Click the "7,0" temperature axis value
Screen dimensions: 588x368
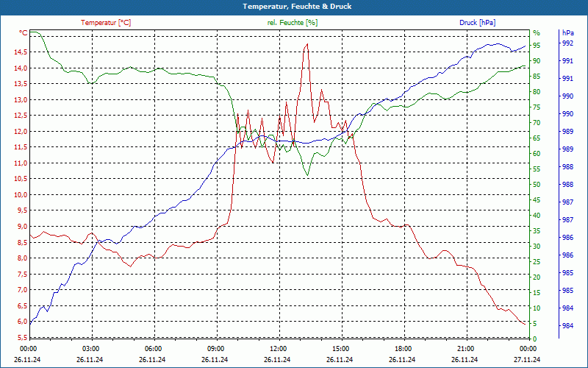22,289
